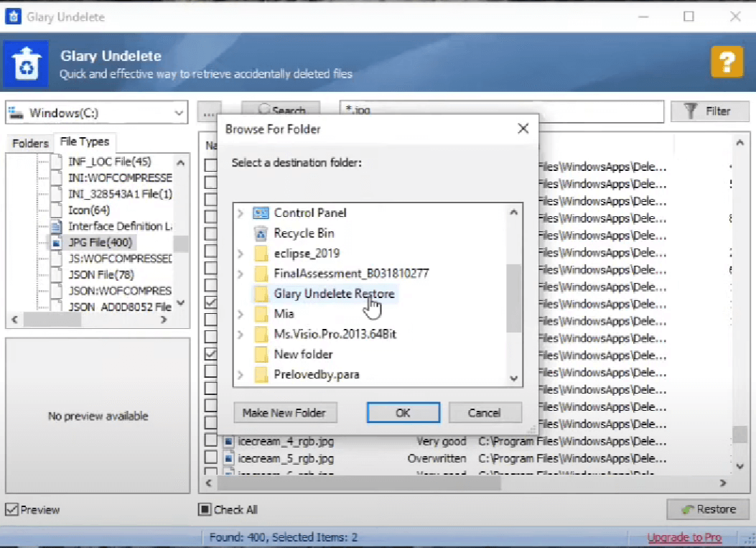Select the Glary Undelete Restore folder name
The width and height of the screenshot is (756, 548).
point(334,294)
